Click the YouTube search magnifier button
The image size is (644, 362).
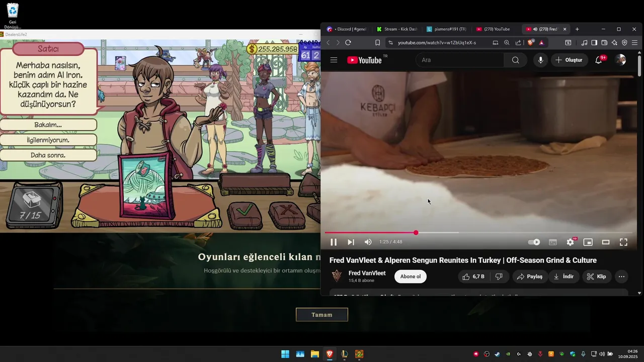pyautogui.click(x=515, y=60)
